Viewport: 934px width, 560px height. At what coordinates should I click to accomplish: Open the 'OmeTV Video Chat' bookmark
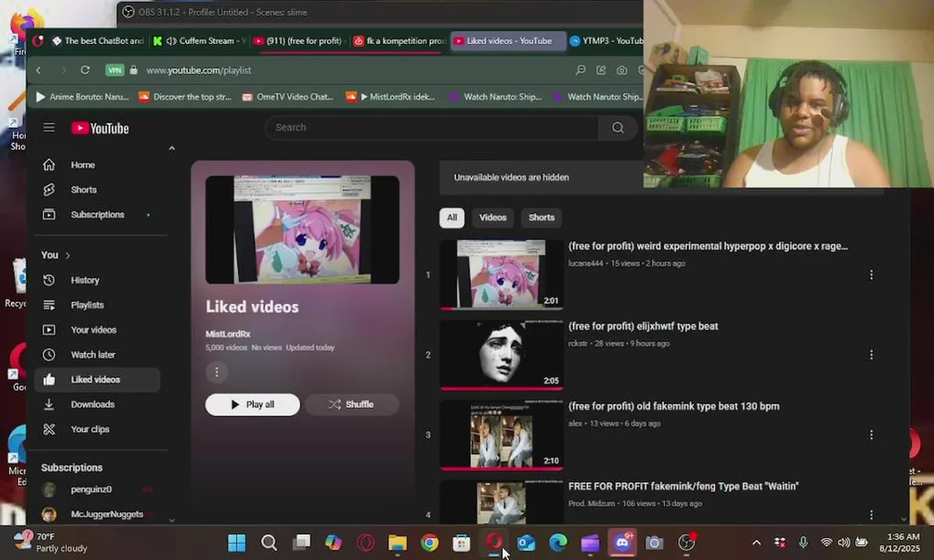288,97
